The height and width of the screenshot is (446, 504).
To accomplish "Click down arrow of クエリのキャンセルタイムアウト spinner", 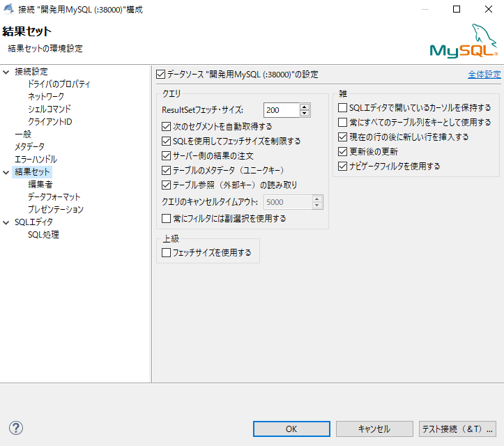I will click(317, 206).
